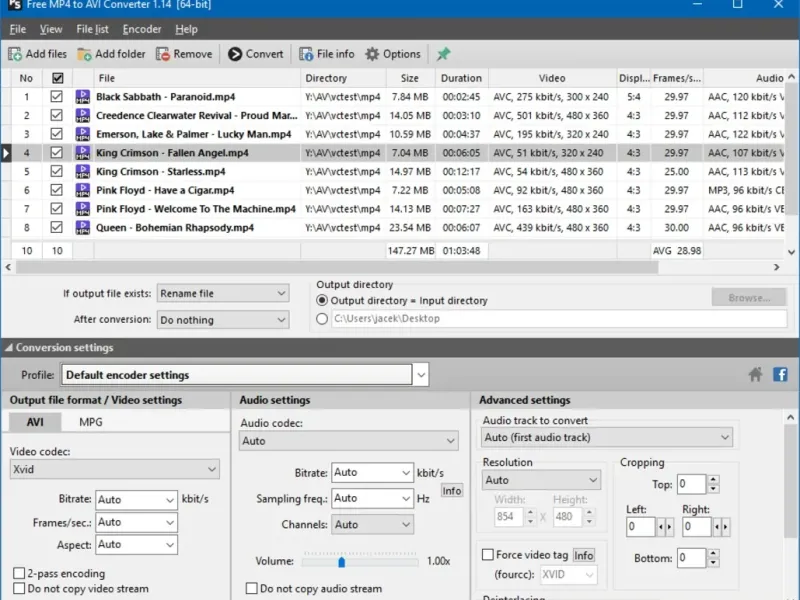Uncheck the Queen - Bohemian Rhapsody.mp4 checkbox

click(57, 227)
